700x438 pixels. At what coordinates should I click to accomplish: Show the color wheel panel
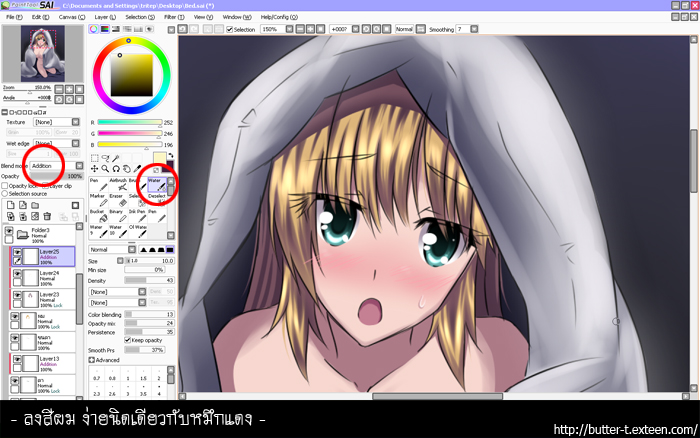click(x=93, y=29)
